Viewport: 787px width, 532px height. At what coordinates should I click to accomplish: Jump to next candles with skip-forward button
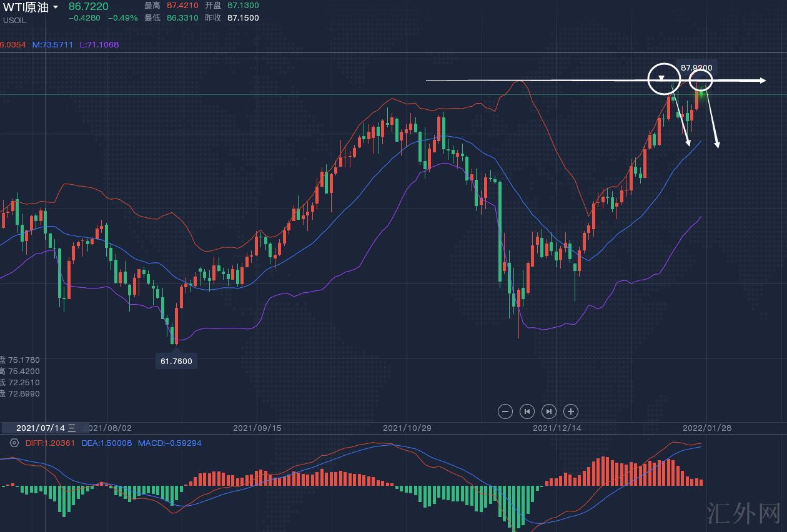(549, 411)
